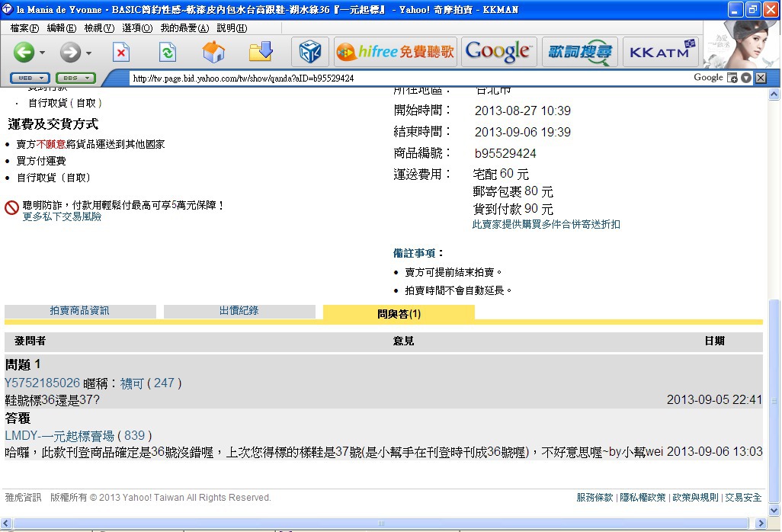Open the forward button history dropdown
This screenshot has width=782, height=532.
[88, 53]
